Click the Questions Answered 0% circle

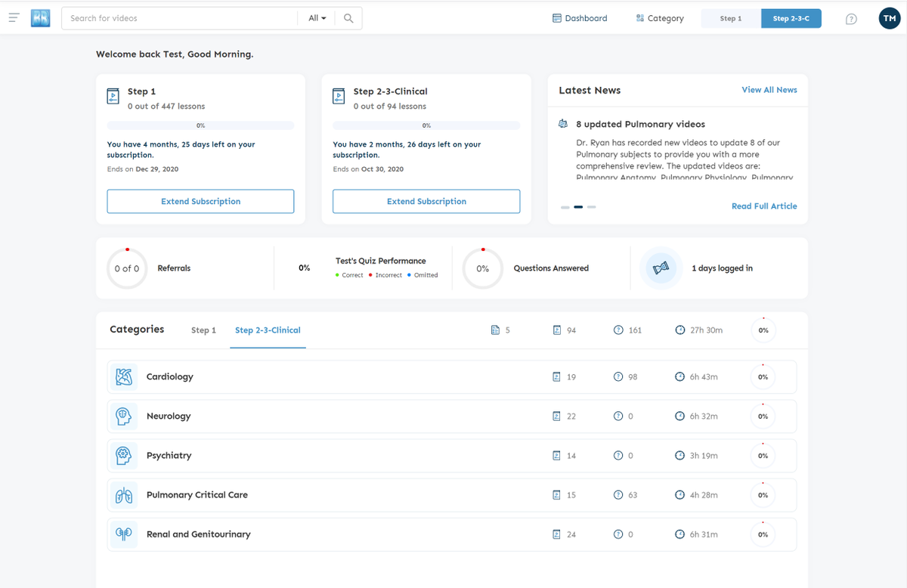click(482, 268)
